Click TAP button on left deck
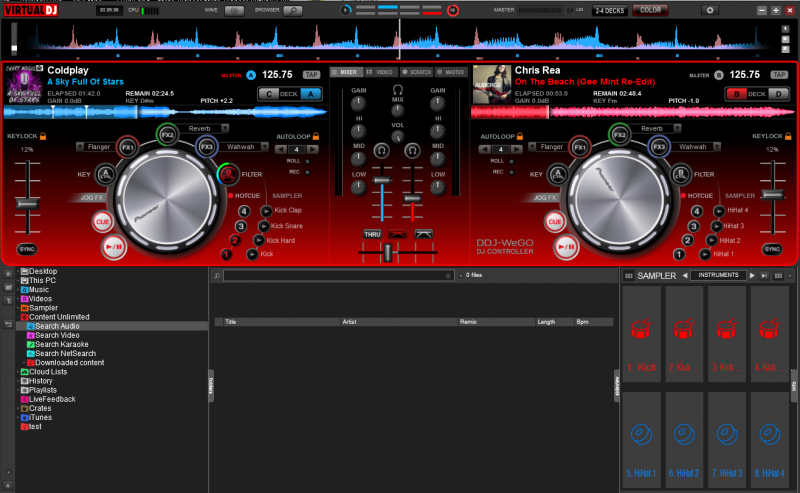 (x=311, y=75)
